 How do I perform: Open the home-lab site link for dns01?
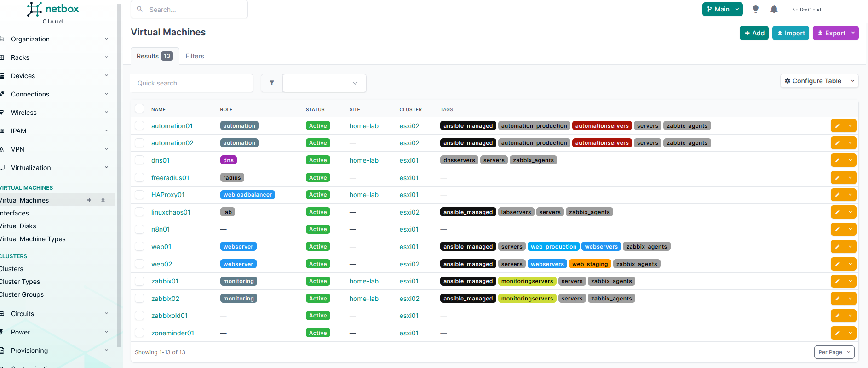point(364,160)
